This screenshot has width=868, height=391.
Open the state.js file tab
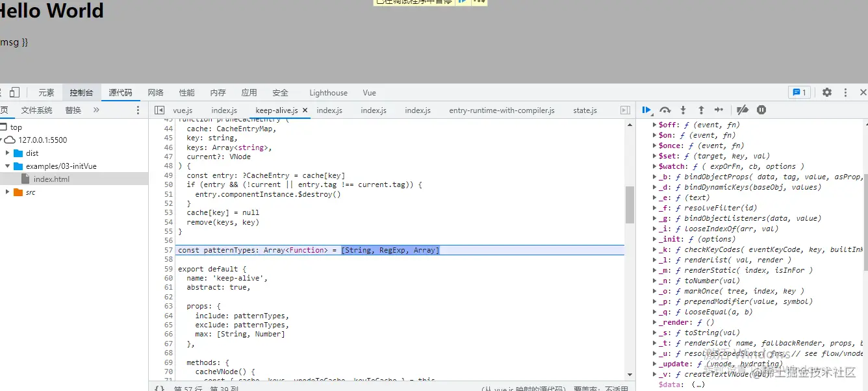(x=585, y=110)
